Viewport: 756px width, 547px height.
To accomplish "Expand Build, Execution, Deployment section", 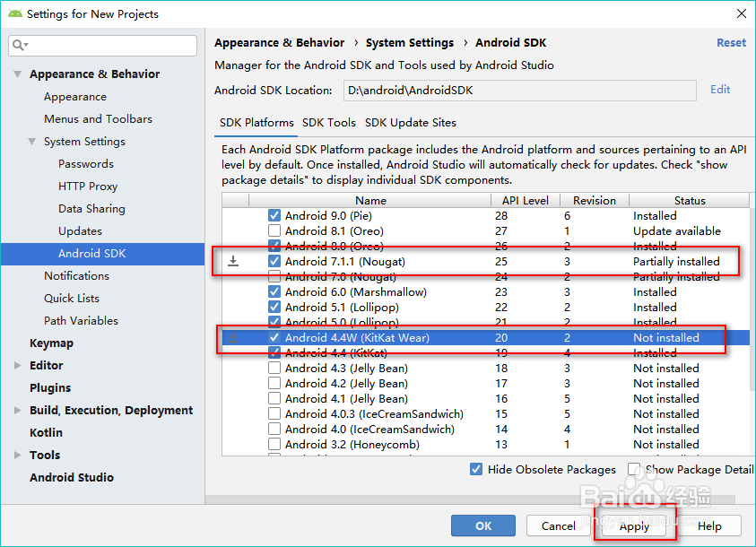I will pos(17,411).
